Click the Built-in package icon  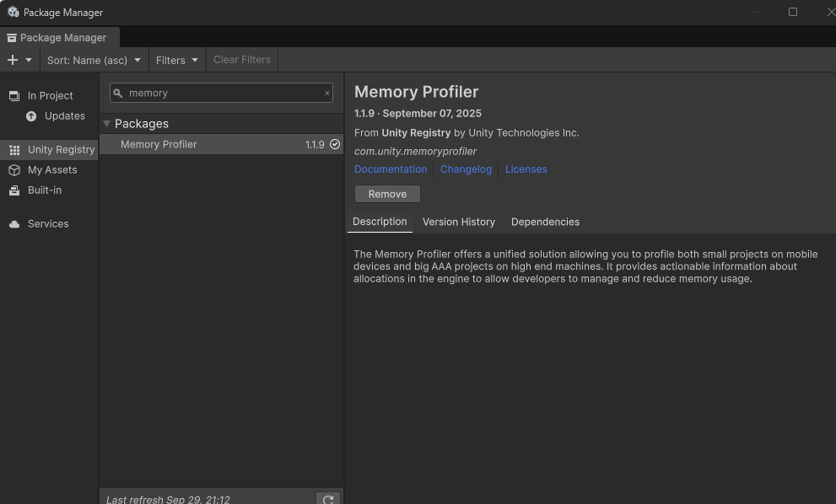tap(14, 190)
